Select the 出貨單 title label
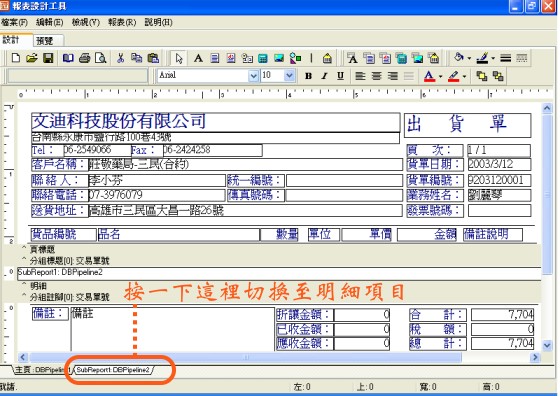 (x=468, y=125)
